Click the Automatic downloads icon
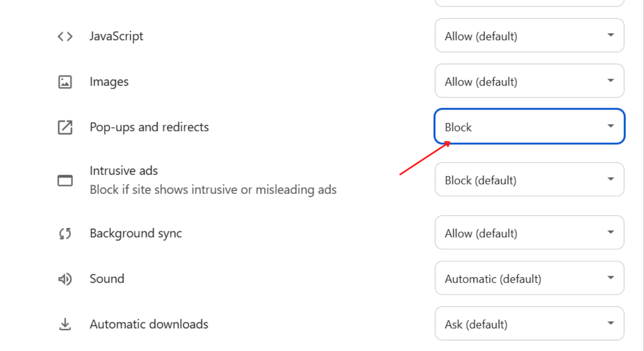644x351 pixels. click(64, 324)
